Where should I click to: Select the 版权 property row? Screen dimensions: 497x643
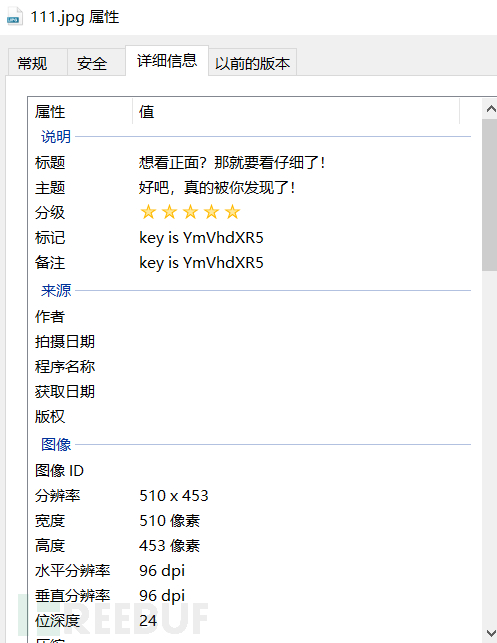coord(50,416)
